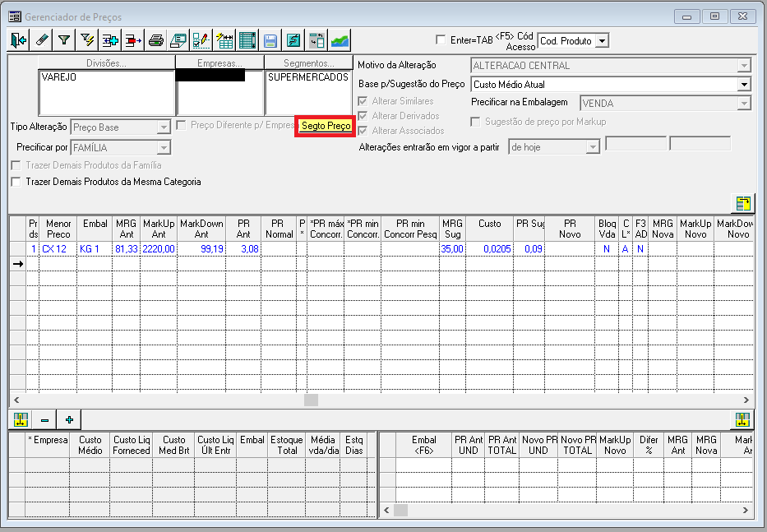
Task: Open the Cod. Produto dropdown
Action: coord(602,41)
